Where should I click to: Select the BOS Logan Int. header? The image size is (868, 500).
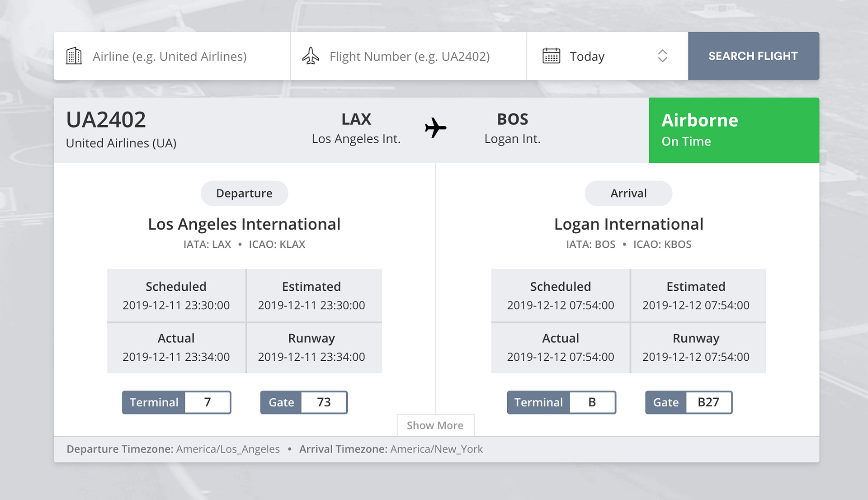[x=513, y=127]
